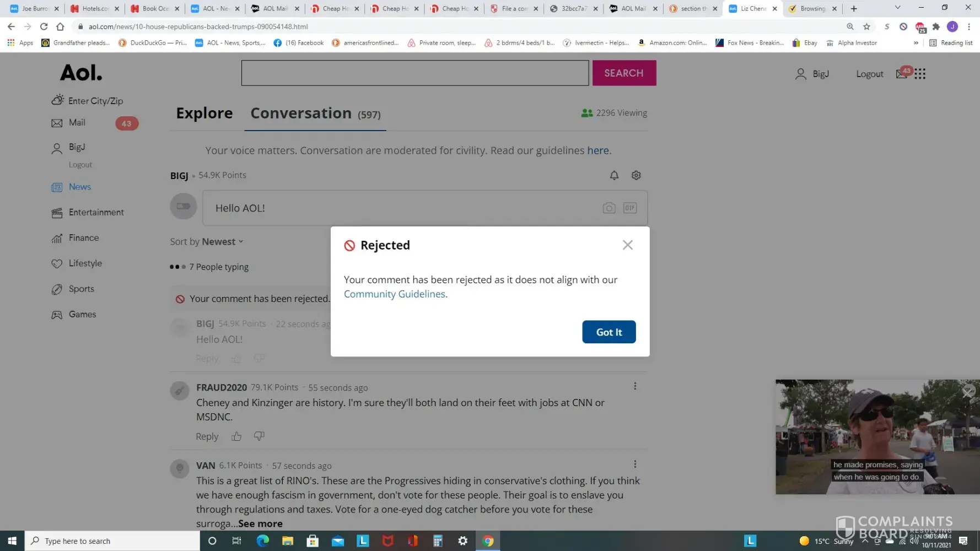980x551 pixels.
Task: Click the AOL search input field
Action: 414,73
